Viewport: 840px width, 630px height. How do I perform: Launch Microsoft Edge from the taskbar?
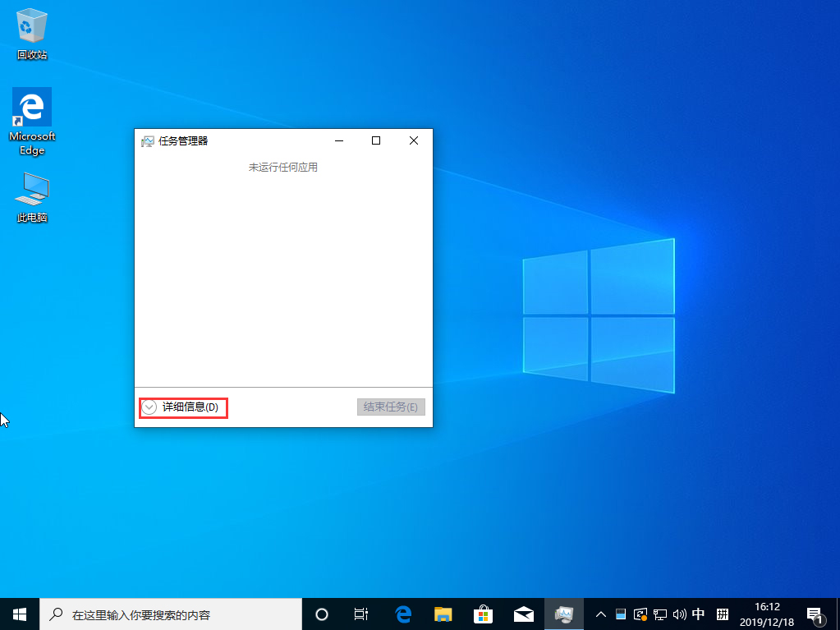coord(402,614)
